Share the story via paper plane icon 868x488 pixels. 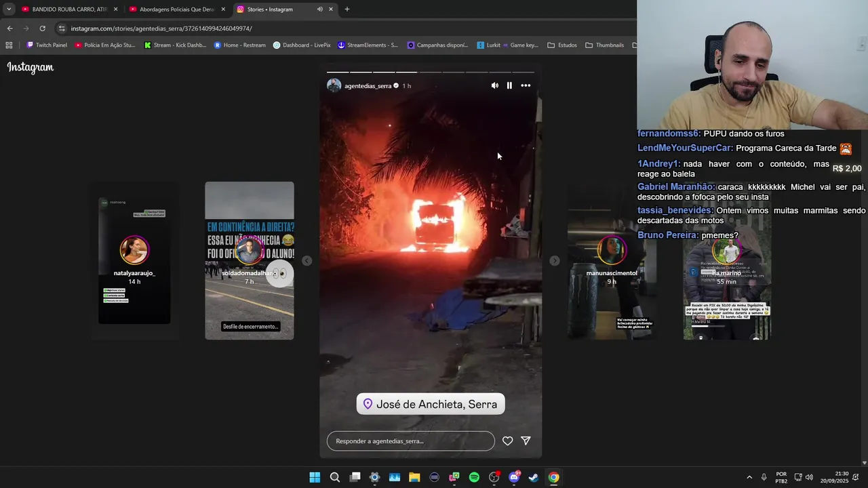(526, 441)
